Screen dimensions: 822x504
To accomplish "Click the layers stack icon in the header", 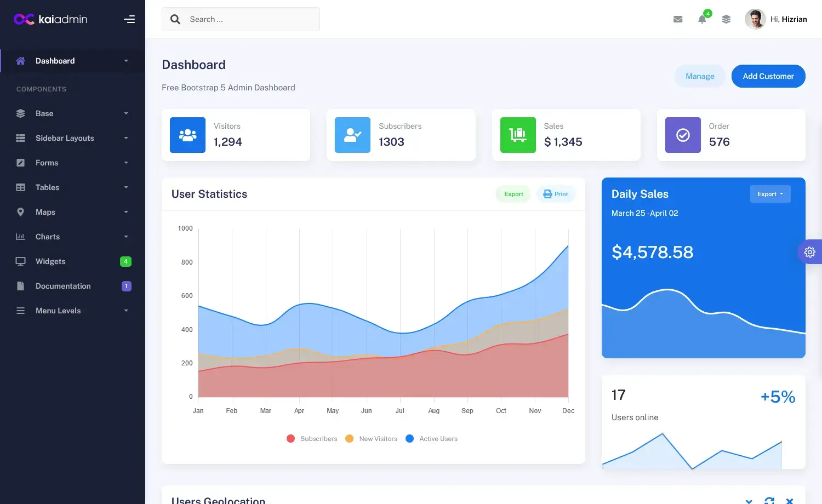I will coord(726,19).
